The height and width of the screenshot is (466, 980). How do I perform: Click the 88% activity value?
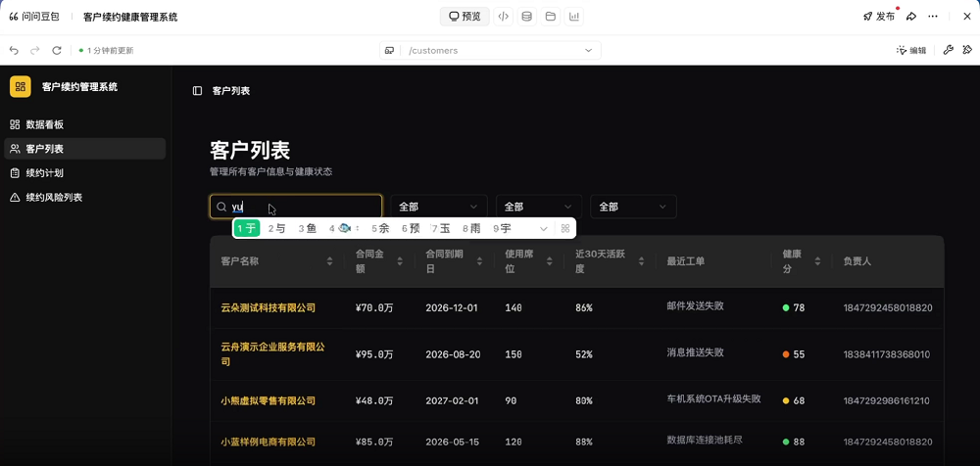pos(584,442)
